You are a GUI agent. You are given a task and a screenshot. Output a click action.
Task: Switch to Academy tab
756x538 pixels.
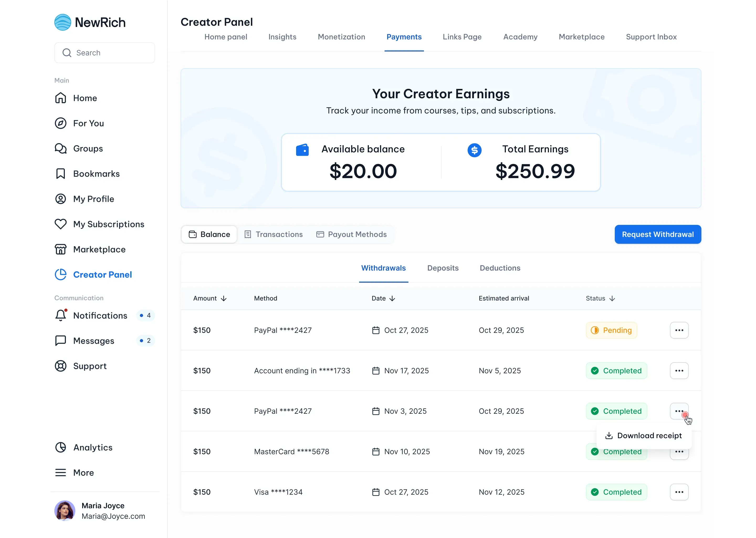[520, 37]
